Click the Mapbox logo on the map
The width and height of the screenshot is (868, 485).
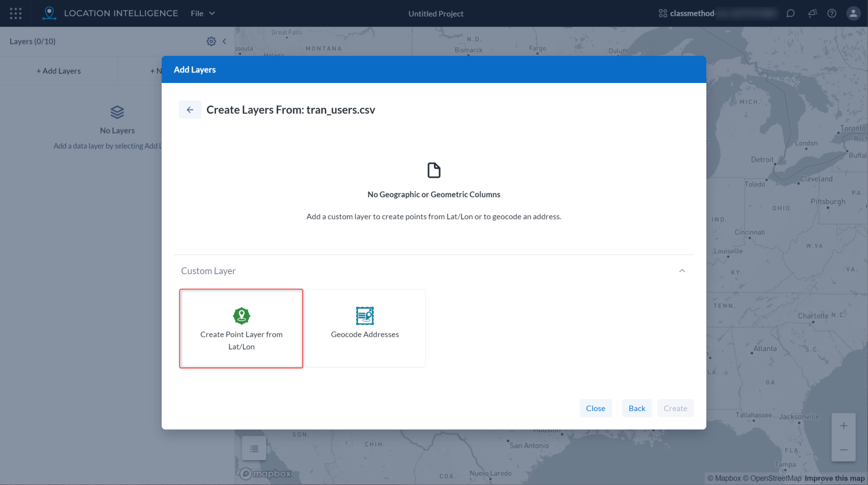click(x=266, y=474)
